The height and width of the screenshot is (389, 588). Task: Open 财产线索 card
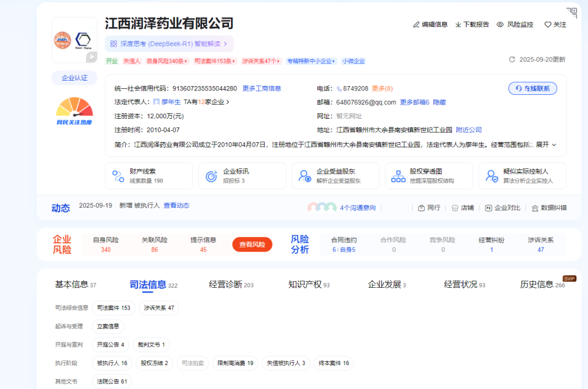point(149,175)
